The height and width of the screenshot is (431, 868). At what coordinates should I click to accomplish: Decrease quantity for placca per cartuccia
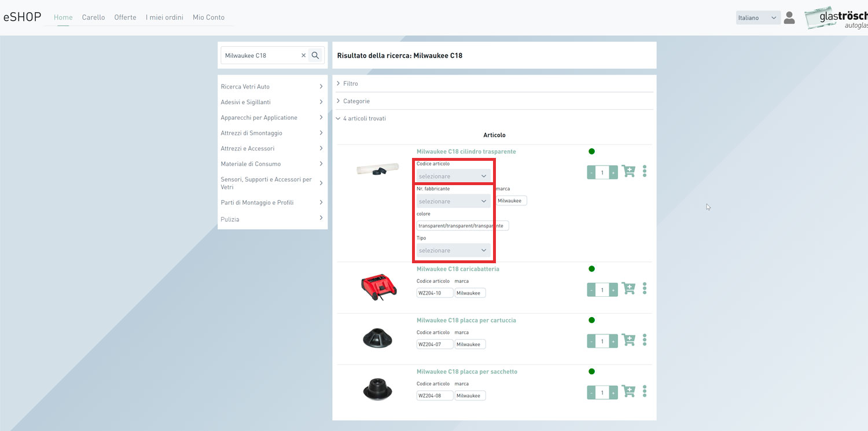click(591, 341)
